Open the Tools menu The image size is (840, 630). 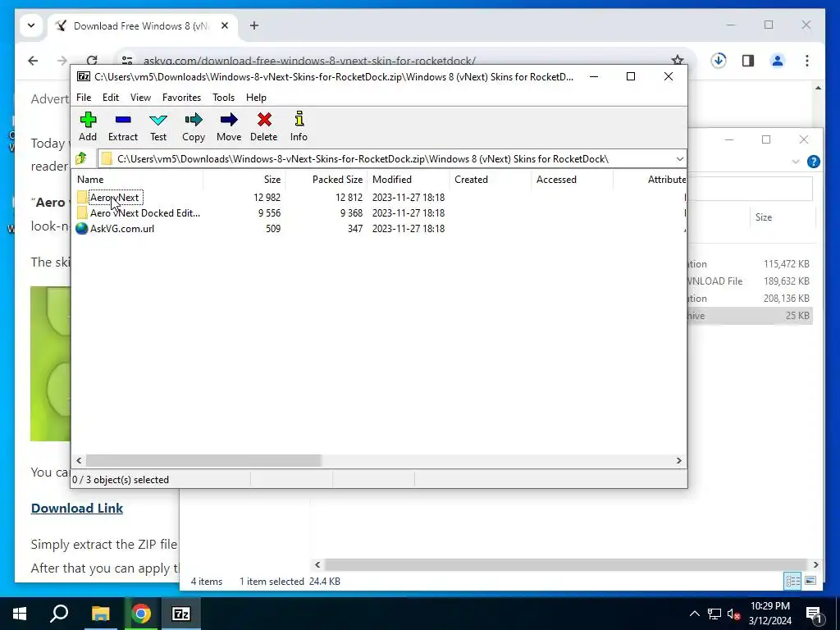point(223,98)
